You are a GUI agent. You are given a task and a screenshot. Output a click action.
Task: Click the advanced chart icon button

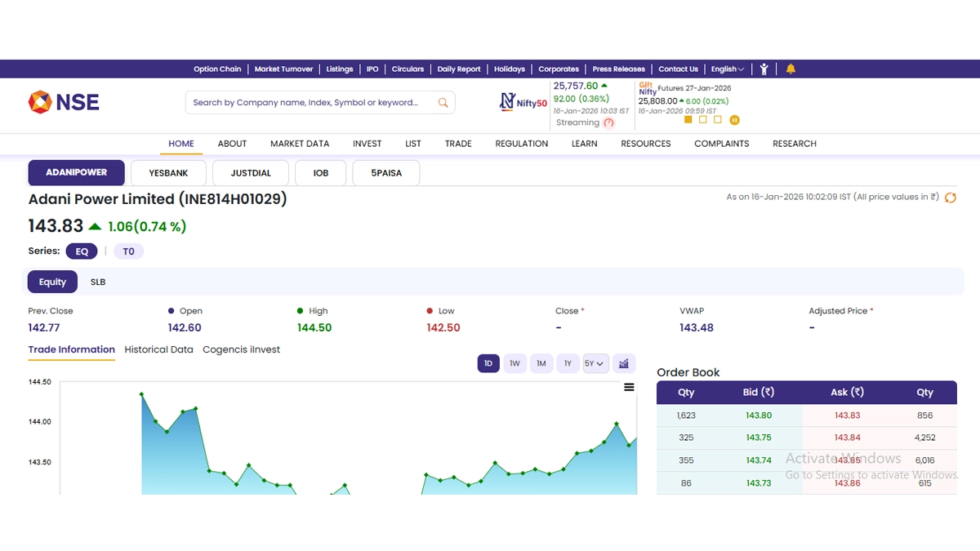pos(624,363)
